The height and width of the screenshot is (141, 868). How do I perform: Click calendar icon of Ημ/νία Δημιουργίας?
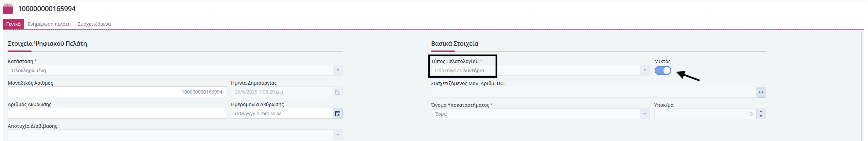[x=338, y=92]
